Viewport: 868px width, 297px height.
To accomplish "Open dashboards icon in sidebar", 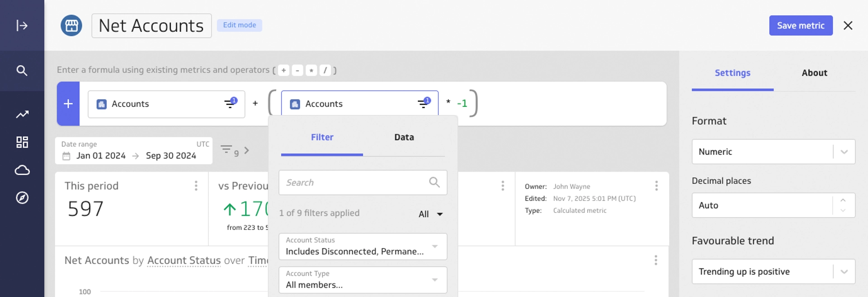I will click(x=22, y=142).
